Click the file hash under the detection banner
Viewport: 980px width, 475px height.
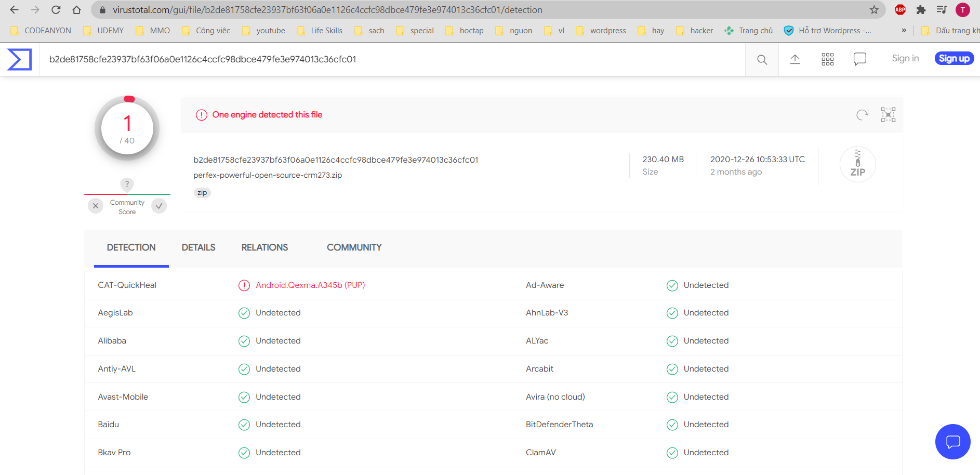pyautogui.click(x=336, y=160)
